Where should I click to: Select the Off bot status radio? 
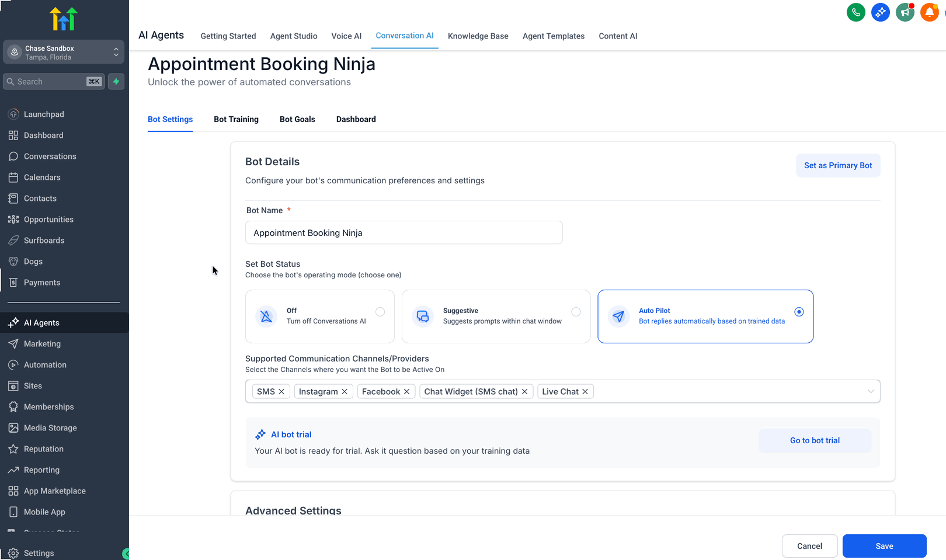pos(380,312)
